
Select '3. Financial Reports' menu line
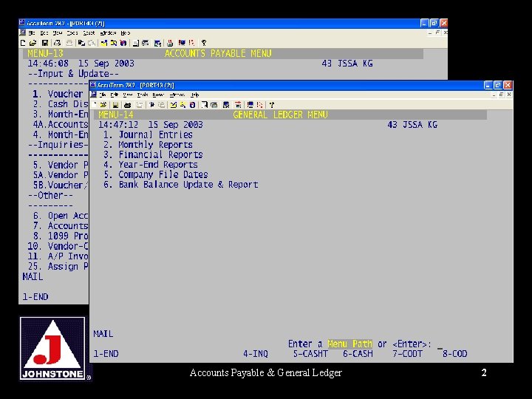(x=153, y=154)
